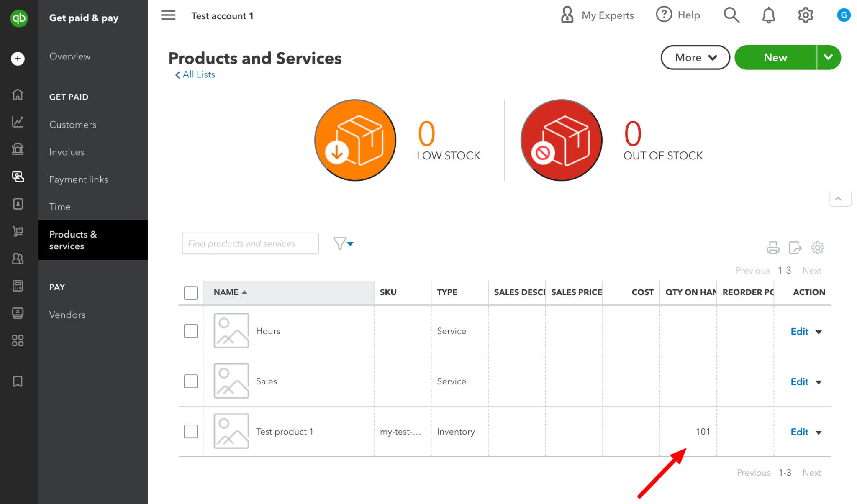Open the Edit dropdown for Test product 1

[819, 432]
